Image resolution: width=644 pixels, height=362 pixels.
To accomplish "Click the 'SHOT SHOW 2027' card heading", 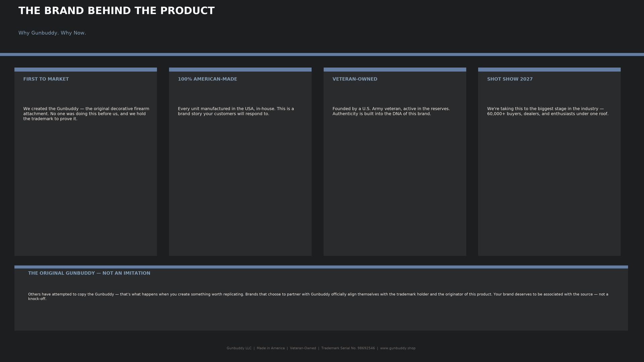I will (x=510, y=79).
